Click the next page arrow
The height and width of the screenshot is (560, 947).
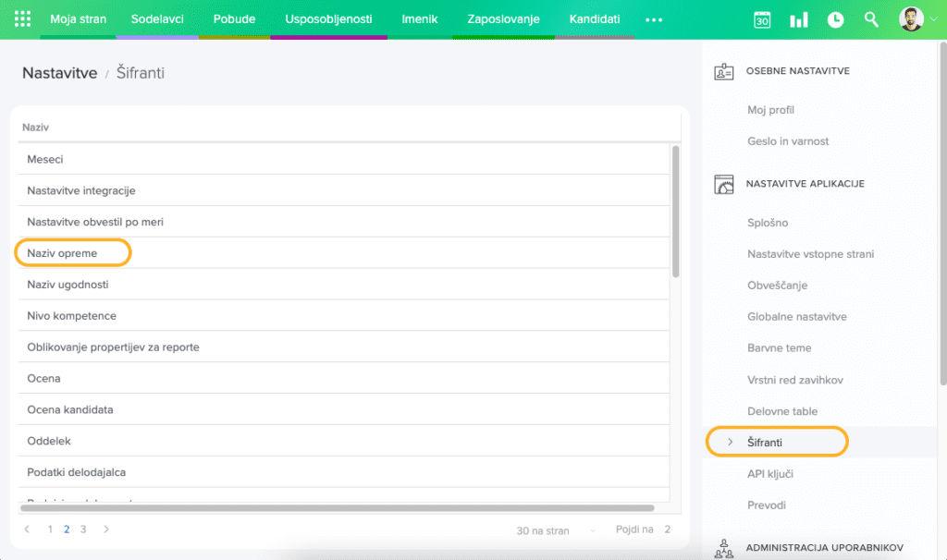[x=106, y=530]
